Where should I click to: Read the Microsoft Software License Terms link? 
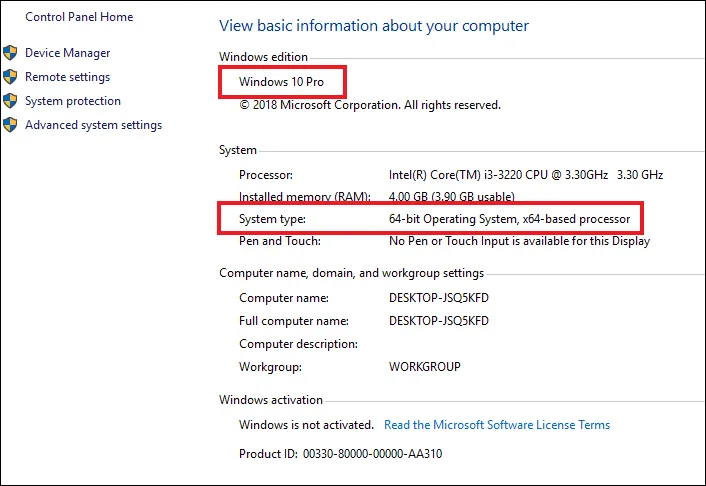tap(496, 425)
